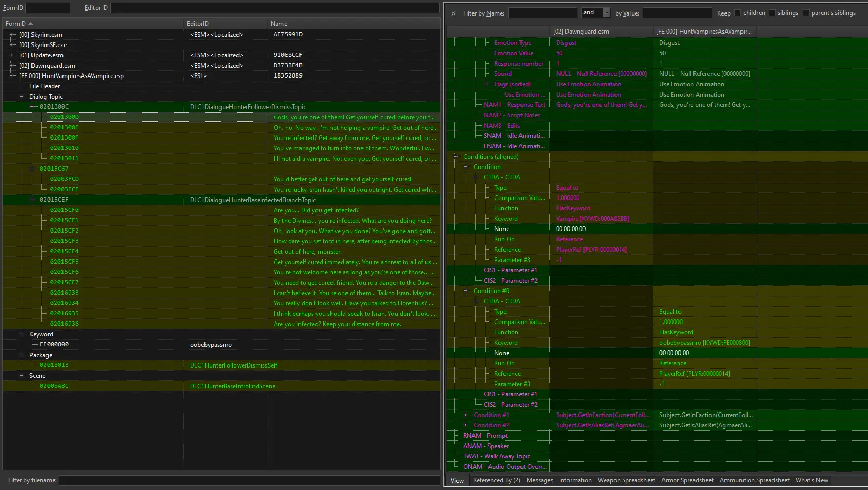Select the RNAM - Prompt row
The width and height of the screenshot is (868, 490).
[x=657, y=436]
